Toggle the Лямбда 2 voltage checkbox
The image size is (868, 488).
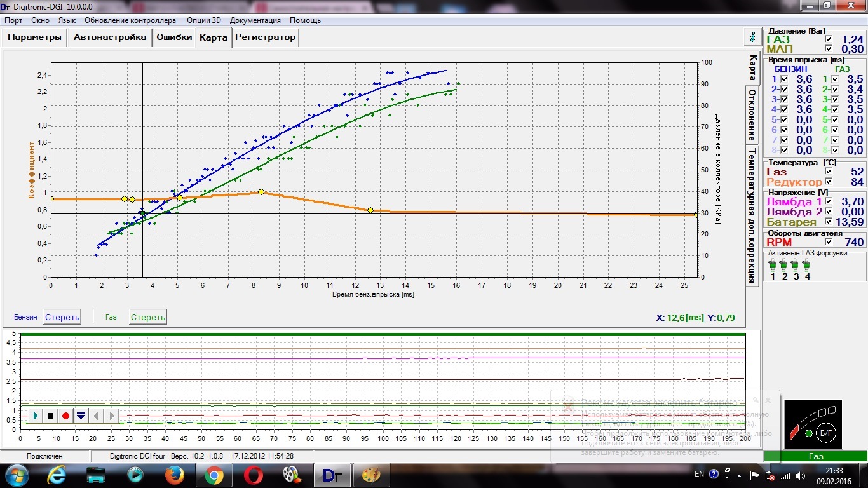tap(828, 212)
